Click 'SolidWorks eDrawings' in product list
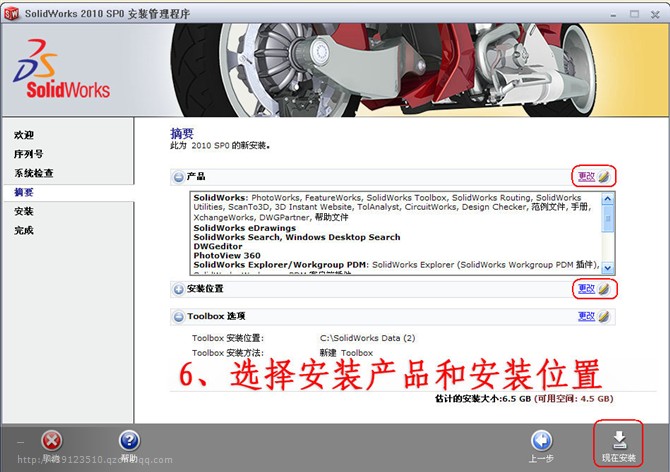This screenshot has height=472, width=670. (244, 228)
